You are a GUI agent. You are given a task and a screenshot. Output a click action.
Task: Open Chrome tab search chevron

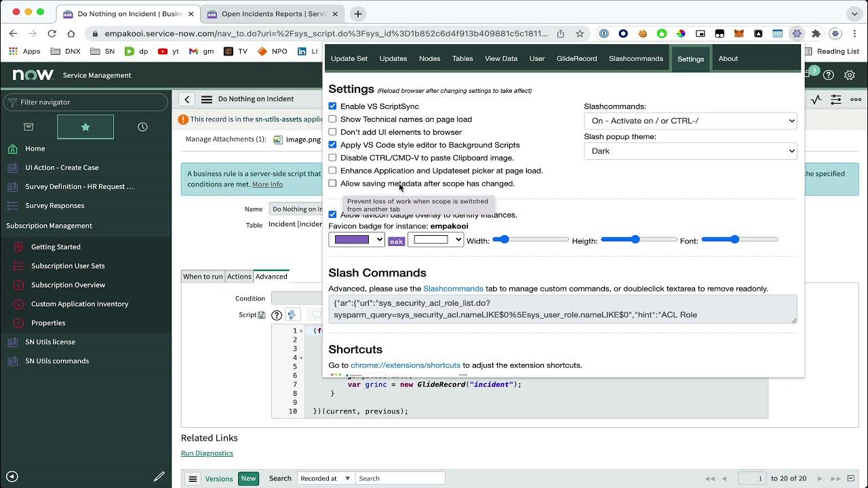click(854, 14)
